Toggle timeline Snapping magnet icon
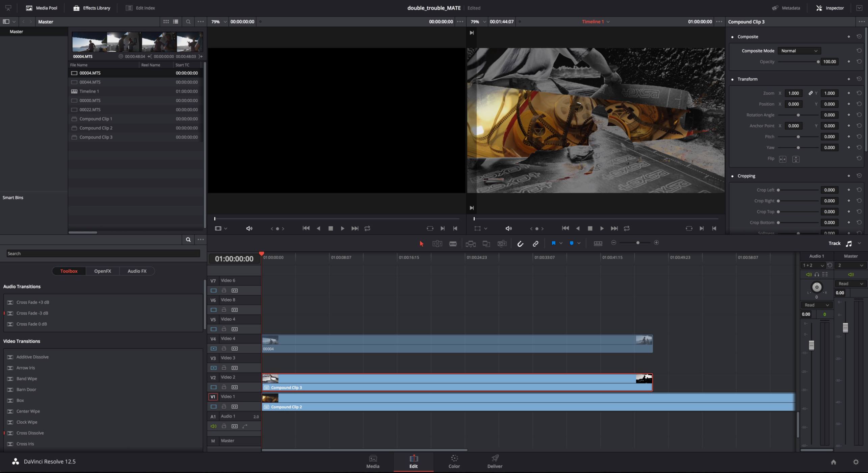 click(520, 244)
